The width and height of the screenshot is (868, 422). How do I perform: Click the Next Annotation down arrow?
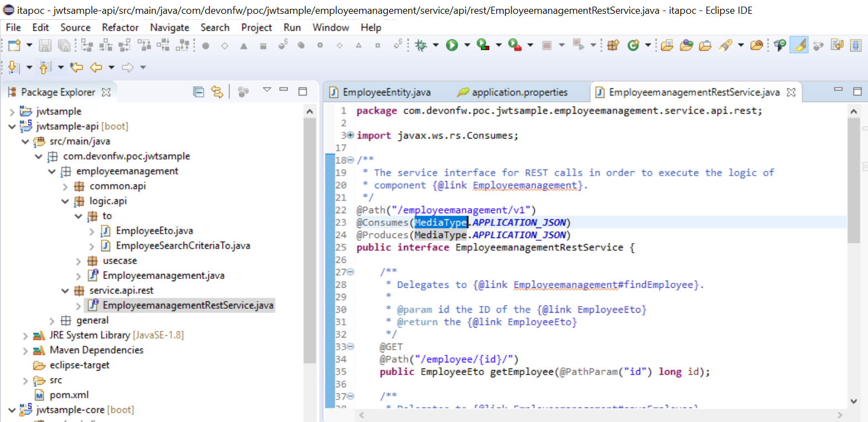(x=14, y=67)
